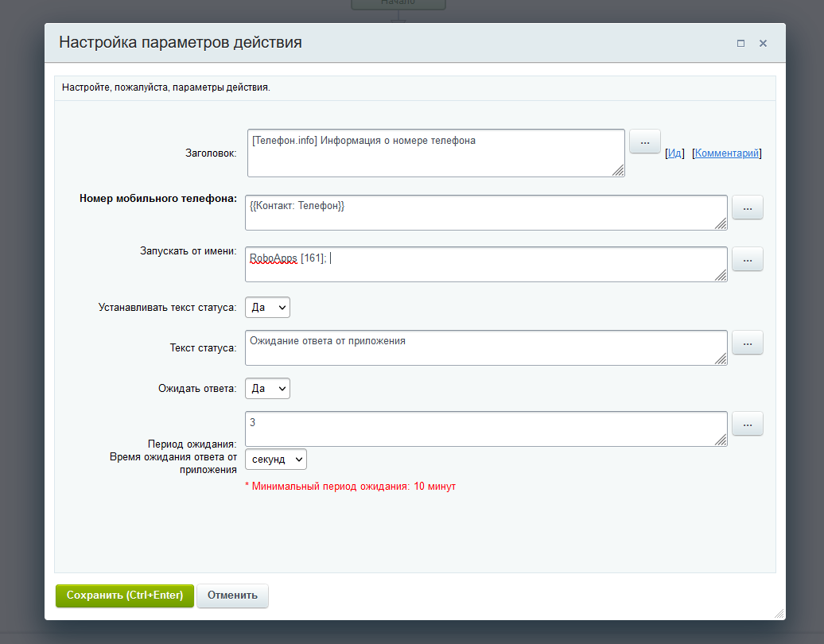Select time unit in секунд dropdown
The width and height of the screenshot is (824, 644).
275,460
